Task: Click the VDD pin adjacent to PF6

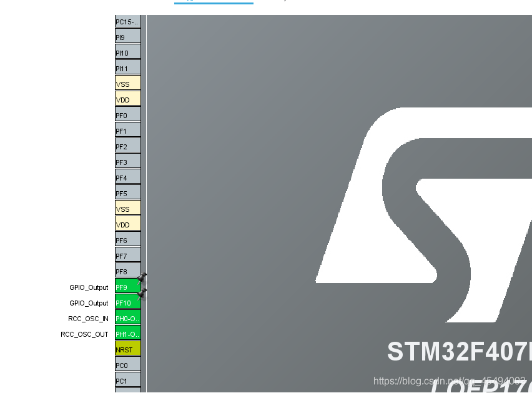Action: tap(128, 224)
